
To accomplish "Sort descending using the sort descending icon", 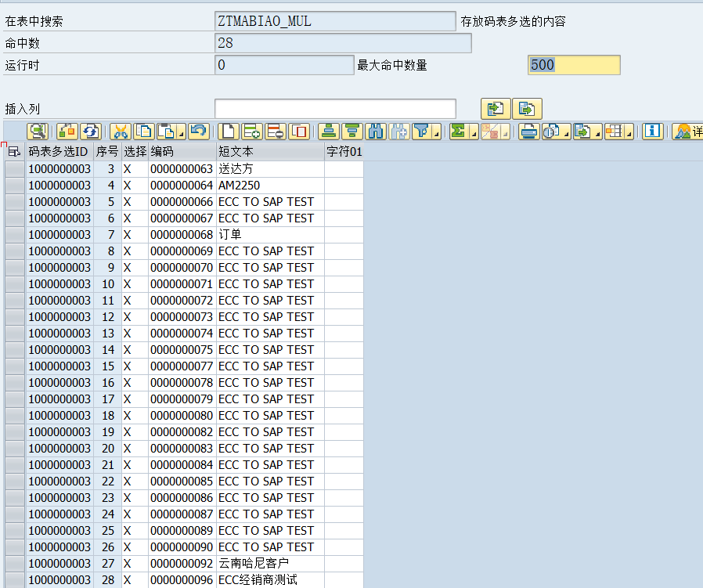I will click(x=352, y=132).
